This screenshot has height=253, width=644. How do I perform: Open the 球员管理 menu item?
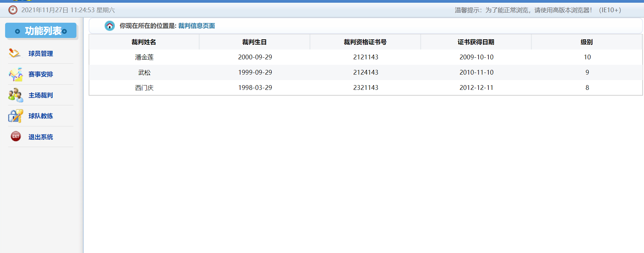pyautogui.click(x=41, y=54)
